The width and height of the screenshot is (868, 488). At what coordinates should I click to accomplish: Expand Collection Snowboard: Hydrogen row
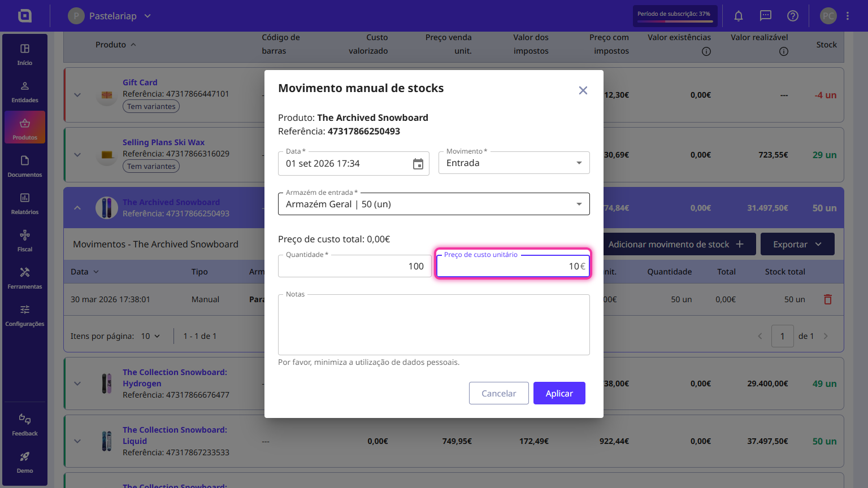tap(77, 384)
